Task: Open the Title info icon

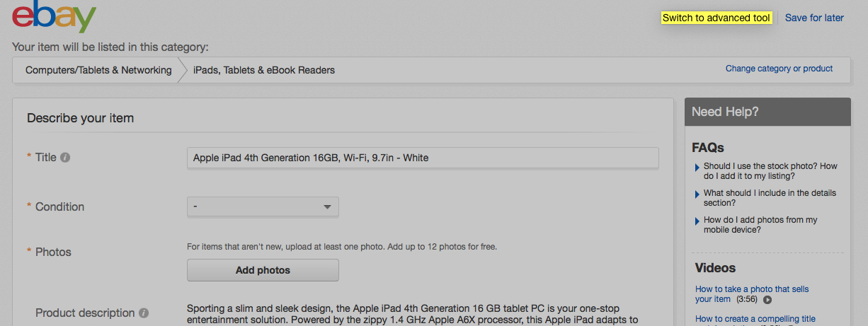Action: tap(65, 158)
